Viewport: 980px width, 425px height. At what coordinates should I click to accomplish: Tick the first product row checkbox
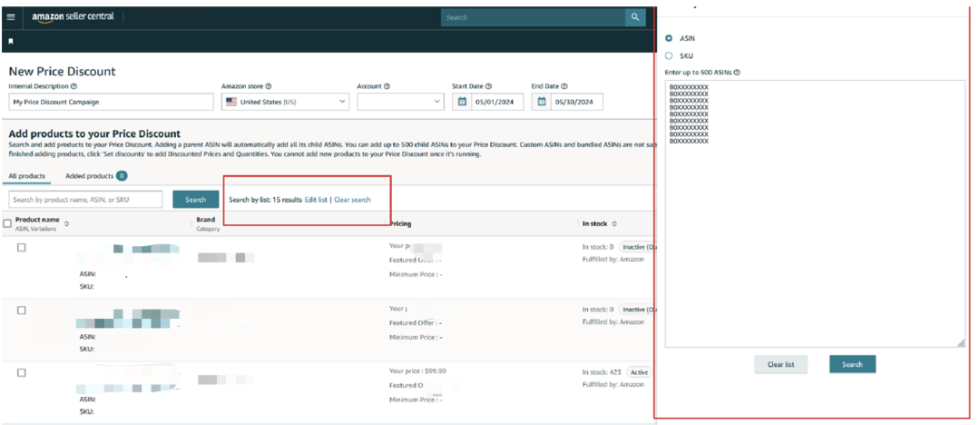pos(21,247)
